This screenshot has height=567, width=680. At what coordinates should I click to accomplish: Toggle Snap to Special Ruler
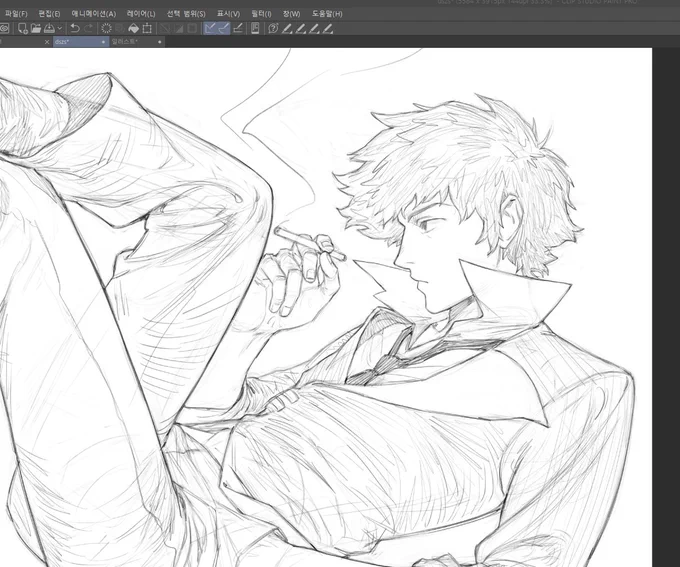tap(223, 29)
